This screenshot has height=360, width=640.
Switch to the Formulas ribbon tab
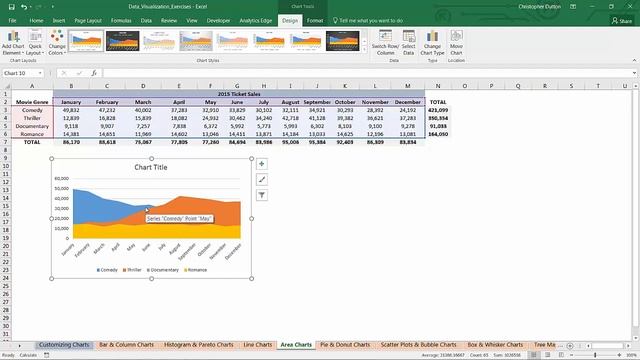(121, 20)
